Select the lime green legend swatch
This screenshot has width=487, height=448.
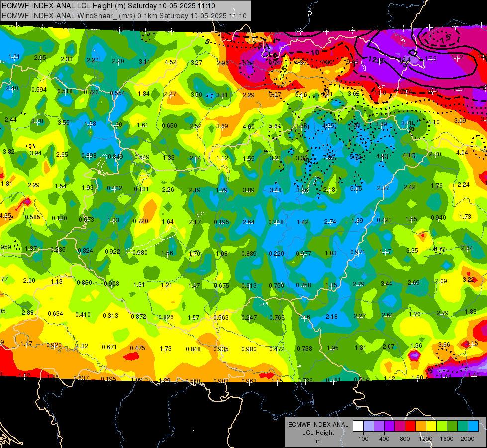tap(442, 426)
